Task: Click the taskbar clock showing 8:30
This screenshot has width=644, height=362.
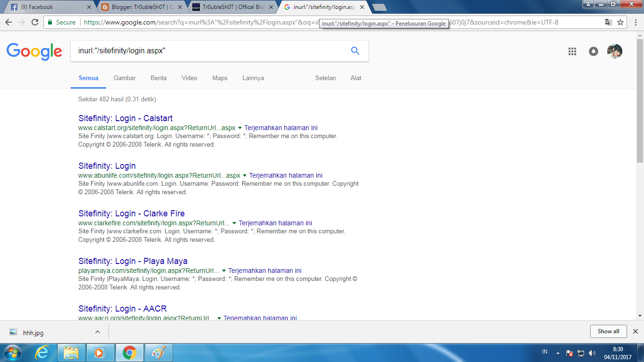Action: coord(618,353)
